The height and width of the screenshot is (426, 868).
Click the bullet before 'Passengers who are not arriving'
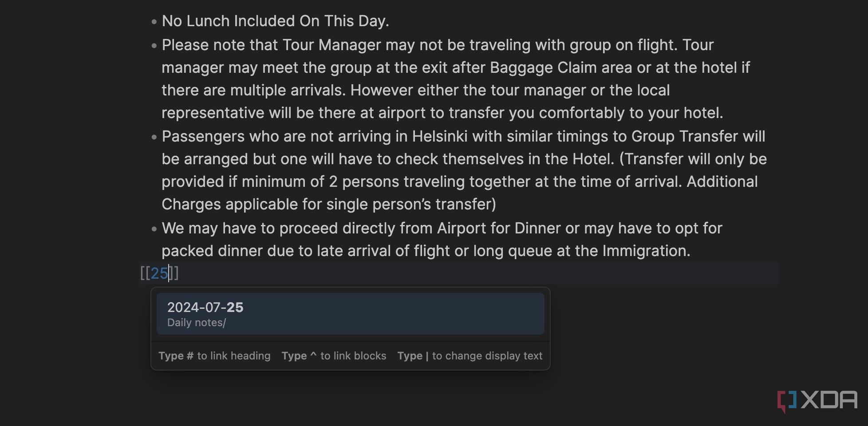pos(154,137)
